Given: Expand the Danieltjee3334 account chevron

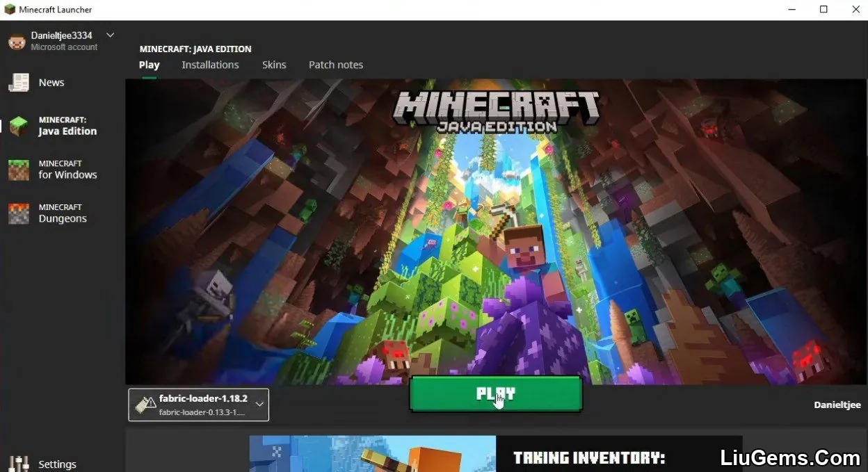Looking at the screenshot, I should [x=110, y=35].
